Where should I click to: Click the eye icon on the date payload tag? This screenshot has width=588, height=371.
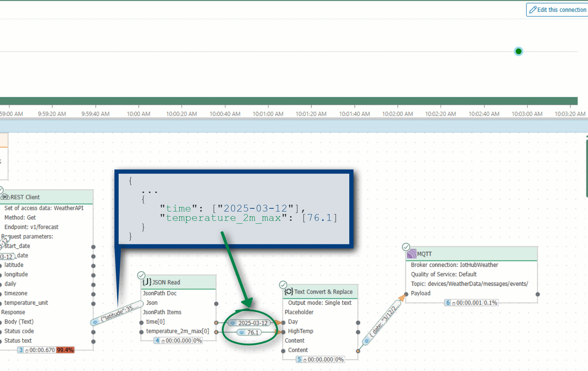click(367, 341)
